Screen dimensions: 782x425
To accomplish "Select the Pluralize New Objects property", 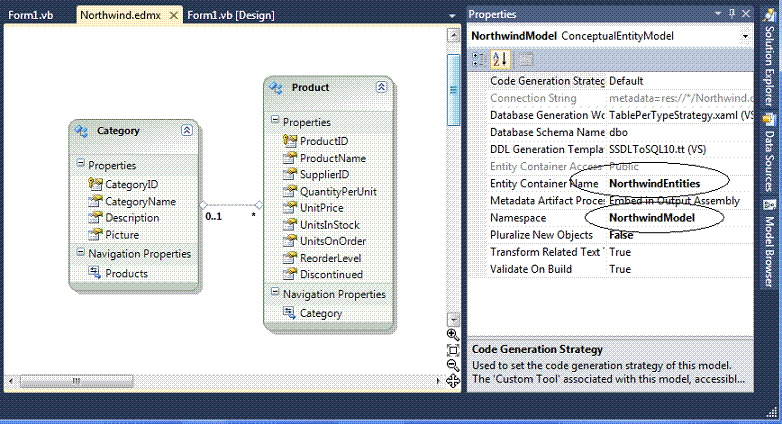I will click(541, 235).
